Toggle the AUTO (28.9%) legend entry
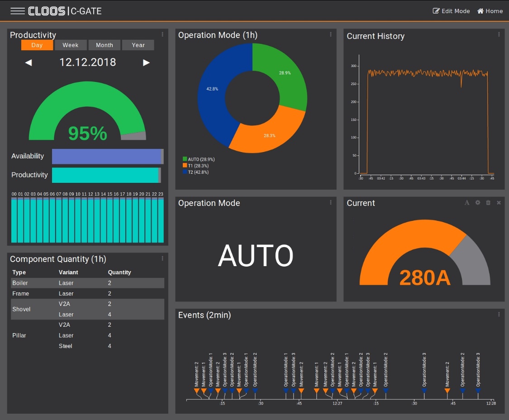The width and height of the screenshot is (509, 420). point(199,159)
